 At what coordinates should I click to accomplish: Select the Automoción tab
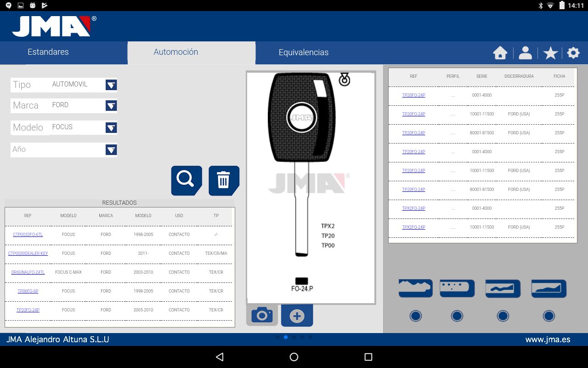point(192,52)
